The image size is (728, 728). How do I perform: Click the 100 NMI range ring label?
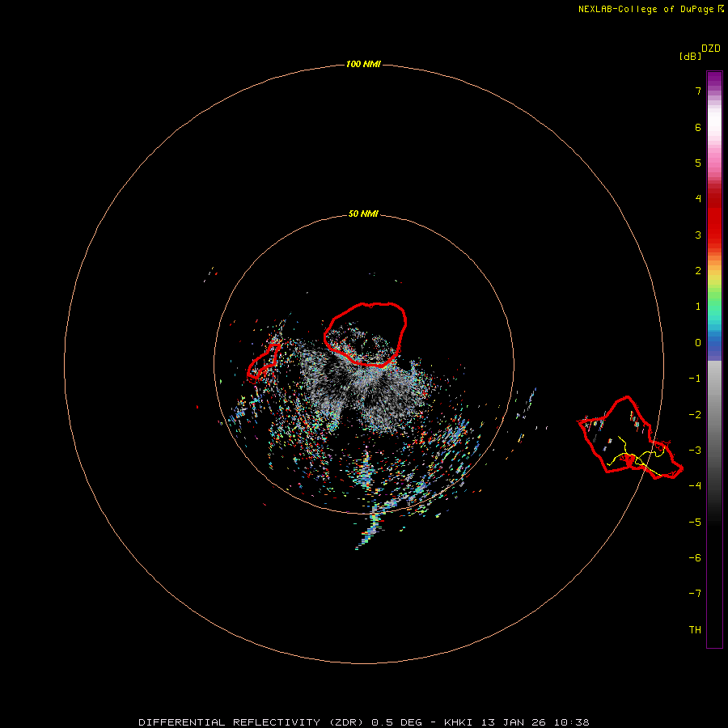point(363,64)
